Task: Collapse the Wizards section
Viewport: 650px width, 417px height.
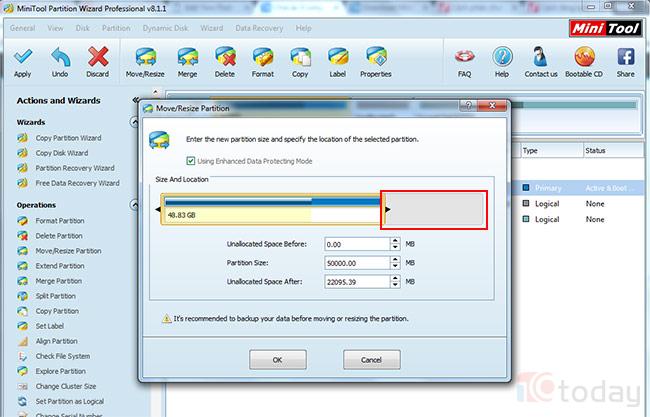Action: (134, 122)
